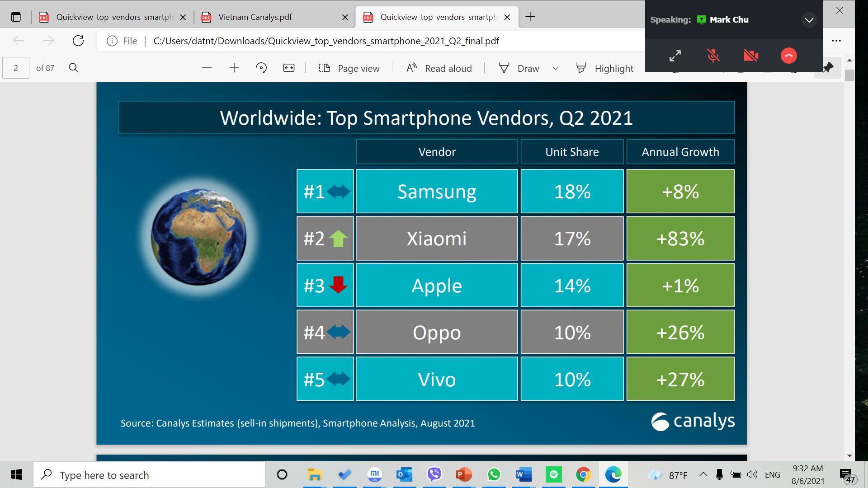
Task: Open Cortana circle icon
Action: point(282,475)
